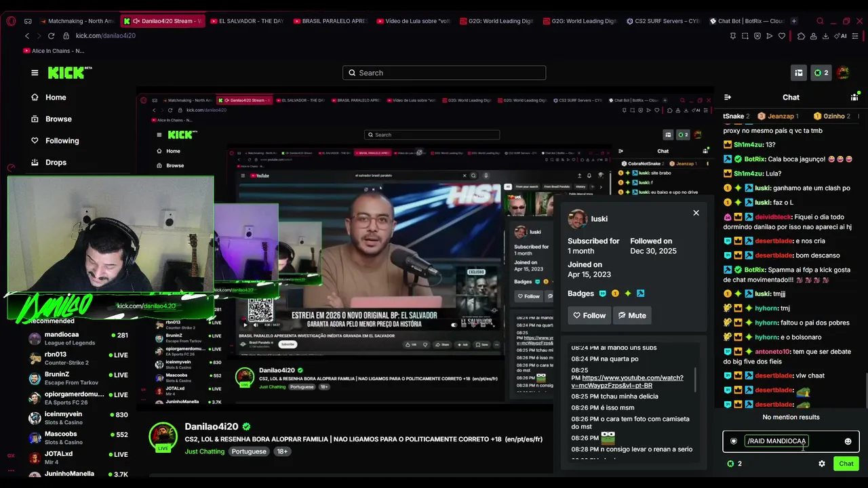Switch to the Chat Bot | BotRix tab

coord(748,21)
